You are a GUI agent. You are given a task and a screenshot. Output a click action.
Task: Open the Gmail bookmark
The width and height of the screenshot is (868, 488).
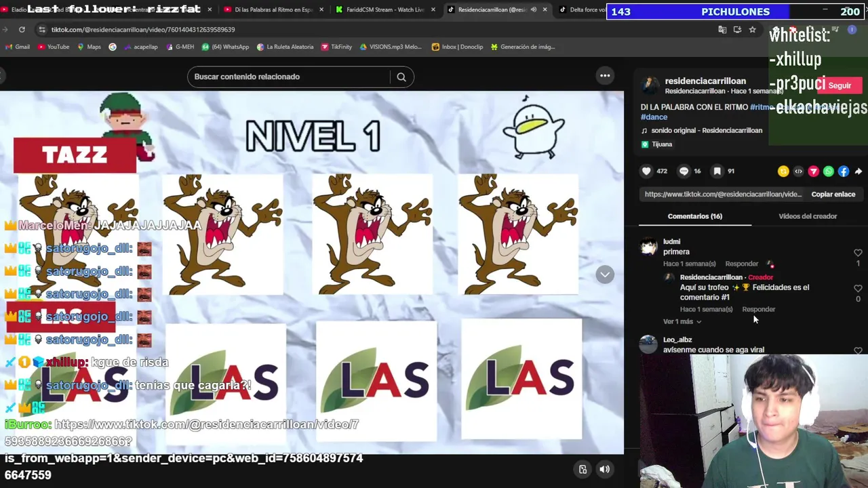[x=18, y=47]
